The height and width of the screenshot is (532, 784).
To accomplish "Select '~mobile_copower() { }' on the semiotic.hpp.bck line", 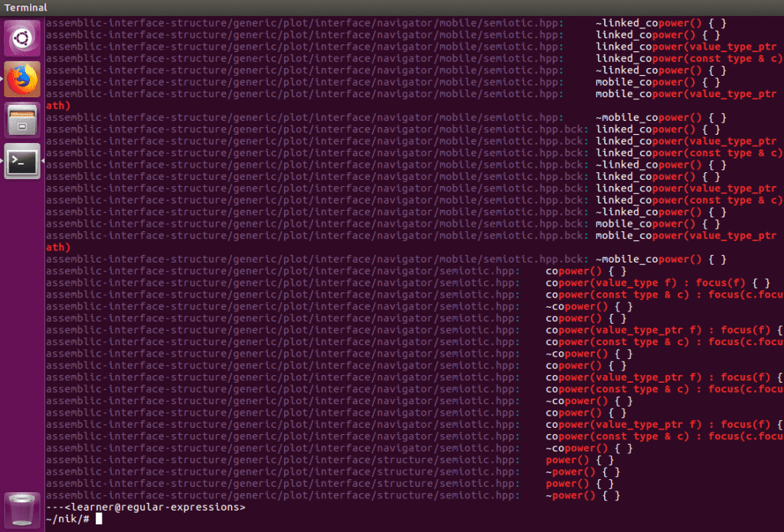I will coord(661,259).
